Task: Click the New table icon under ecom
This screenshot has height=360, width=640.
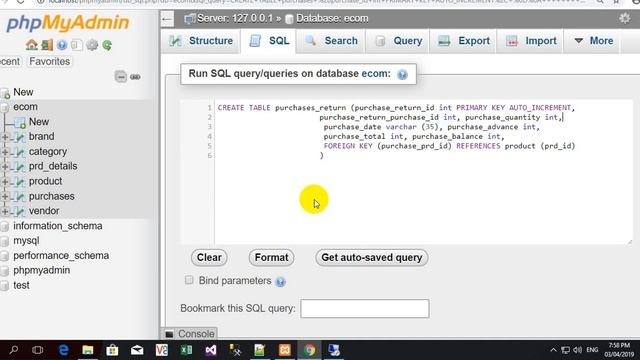Action: [x=20, y=122]
